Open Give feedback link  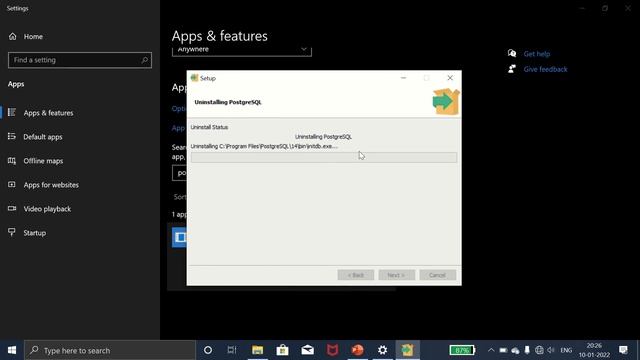click(545, 69)
